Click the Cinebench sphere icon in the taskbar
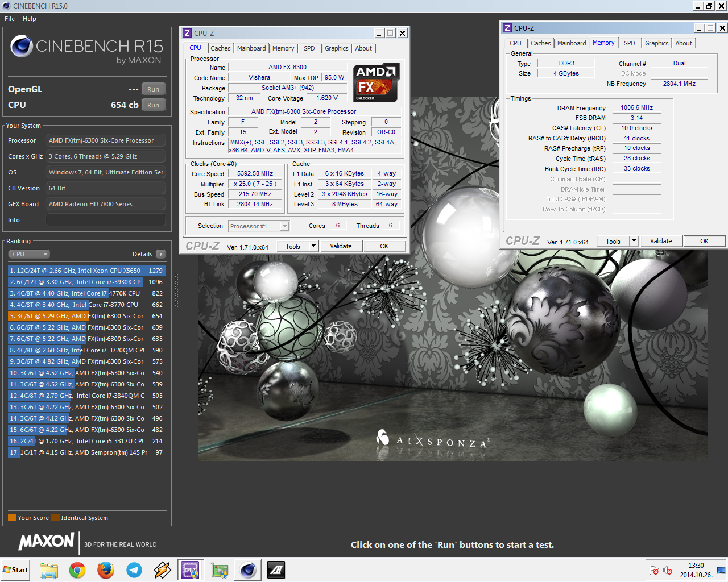Image resolution: width=728 pixels, height=582 pixels. click(x=248, y=570)
